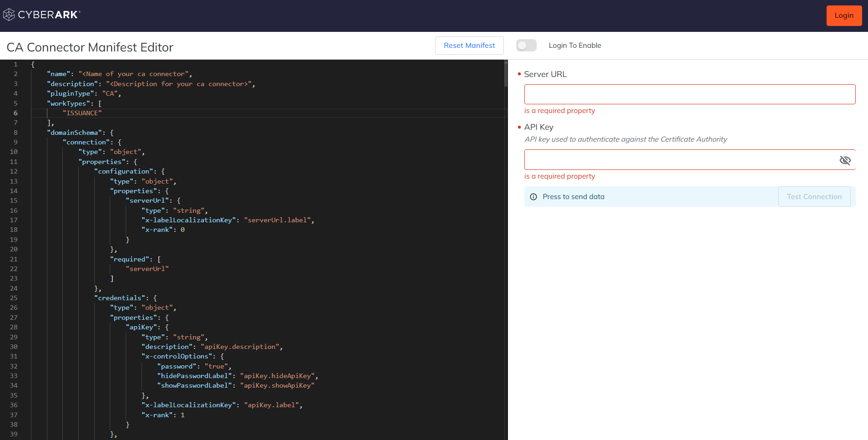Click the CA Connector Manifest Editor heading

click(90, 47)
